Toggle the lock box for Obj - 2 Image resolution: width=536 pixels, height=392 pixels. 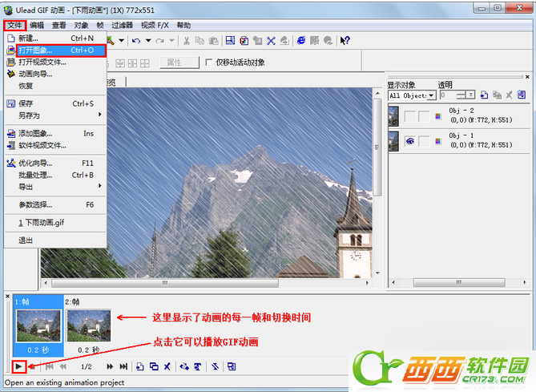424,116
